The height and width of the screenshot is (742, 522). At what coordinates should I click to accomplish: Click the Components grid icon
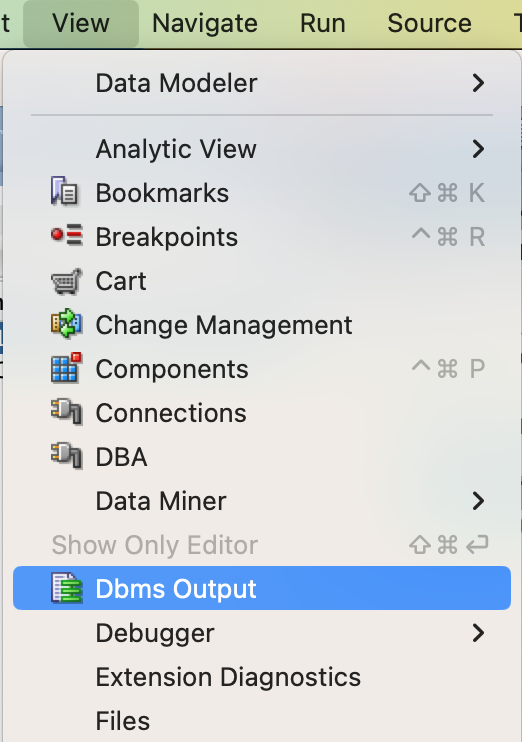coord(66,367)
